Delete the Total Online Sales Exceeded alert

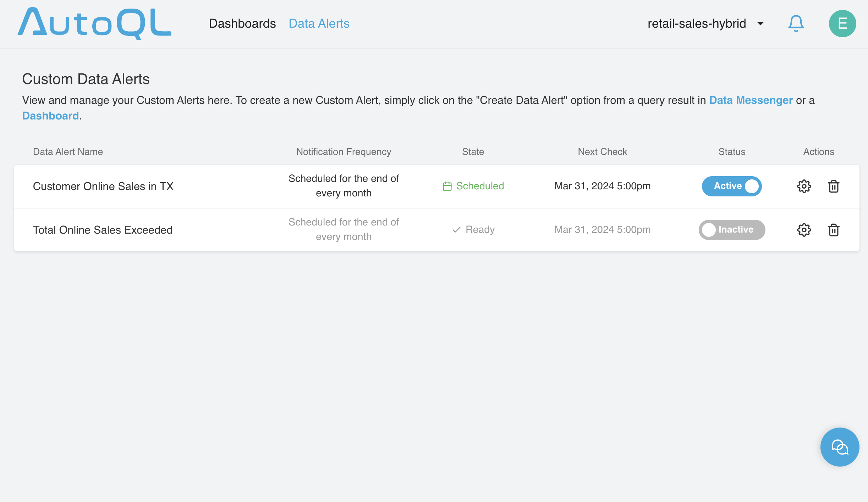coord(834,230)
